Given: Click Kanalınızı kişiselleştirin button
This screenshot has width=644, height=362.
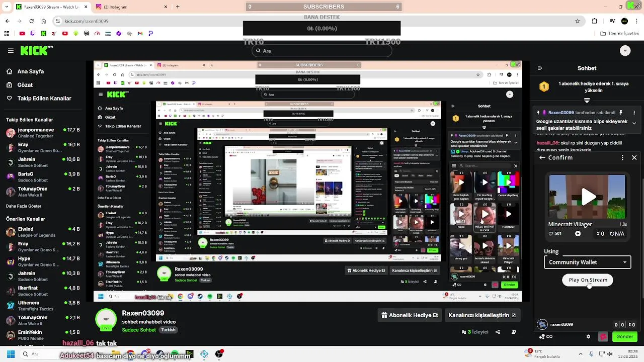Looking at the screenshot, I should pos(482,315).
